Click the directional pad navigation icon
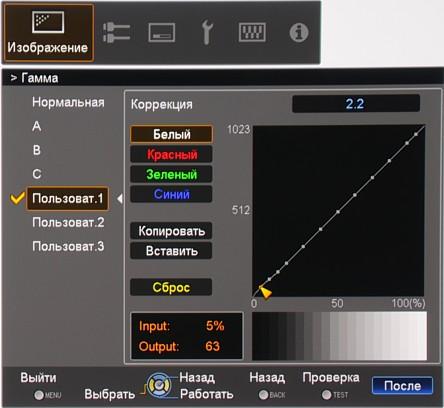444x408 pixels. 159,385
